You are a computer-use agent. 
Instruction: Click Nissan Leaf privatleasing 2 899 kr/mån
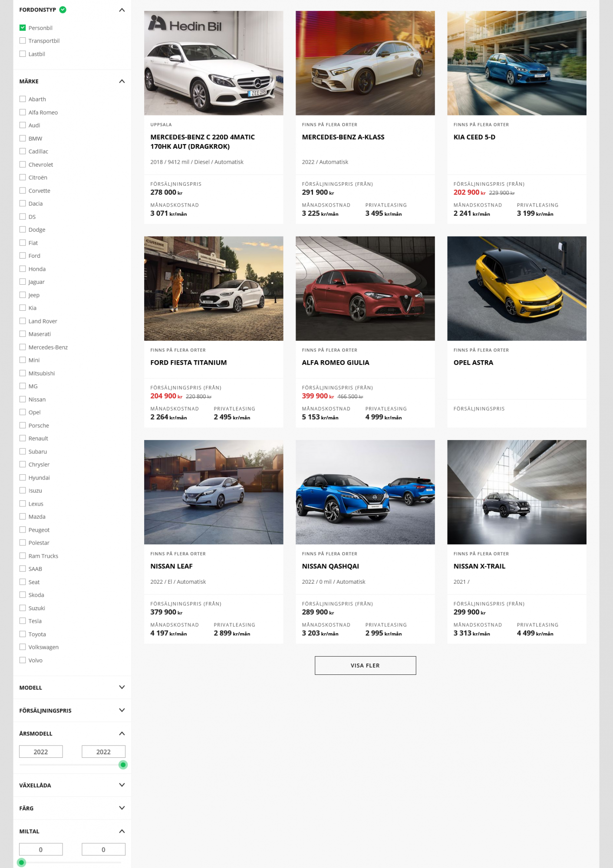point(232,633)
